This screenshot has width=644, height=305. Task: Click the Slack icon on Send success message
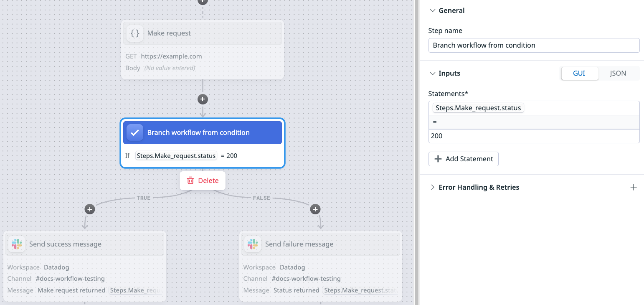pyautogui.click(x=17, y=244)
